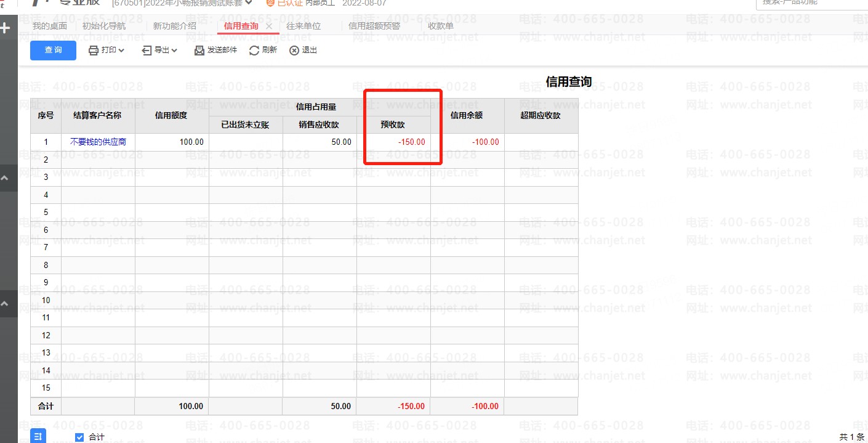This screenshot has height=443, width=868.
Task: Click the 信用额度 column header
Action: [172, 115]
